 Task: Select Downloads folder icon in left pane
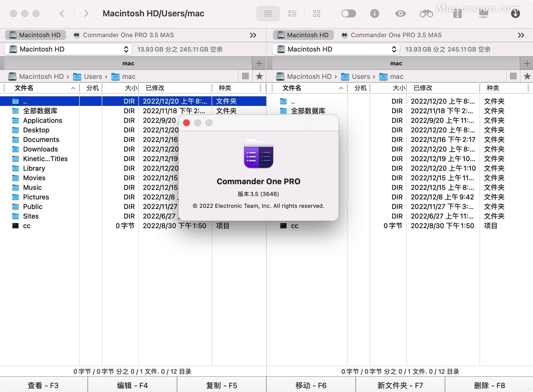coord(15,149)
